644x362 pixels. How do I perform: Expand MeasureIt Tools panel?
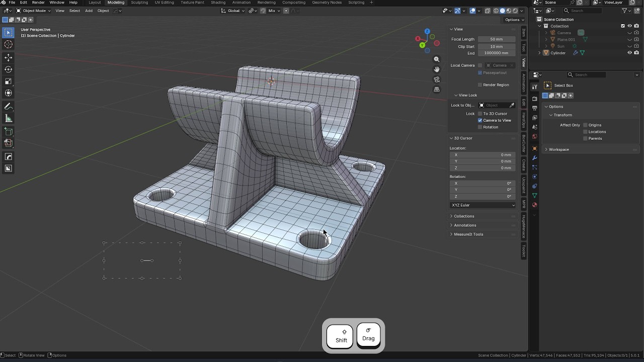(x=468, y=234)
